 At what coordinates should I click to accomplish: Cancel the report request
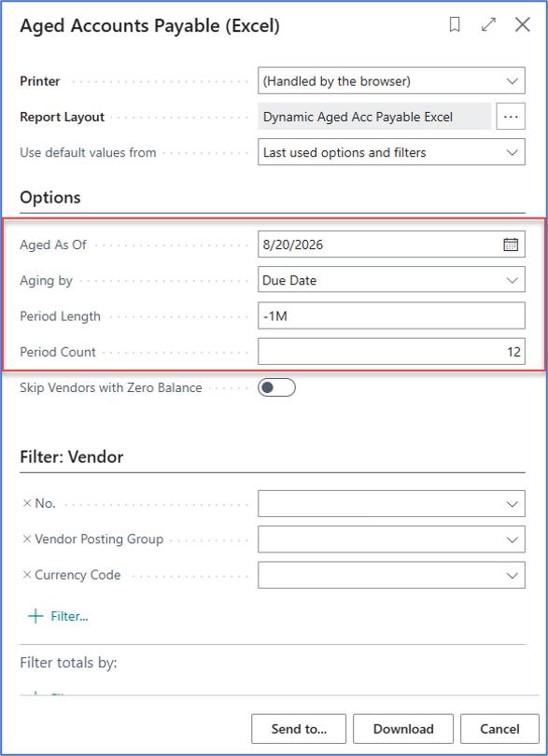point(499,729)
